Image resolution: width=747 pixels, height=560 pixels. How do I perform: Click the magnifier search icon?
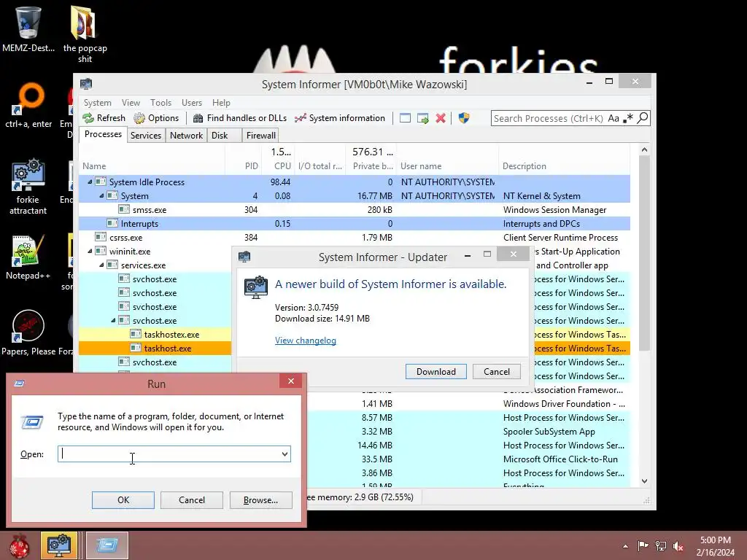pyautogui.click(x=643, y=118)
